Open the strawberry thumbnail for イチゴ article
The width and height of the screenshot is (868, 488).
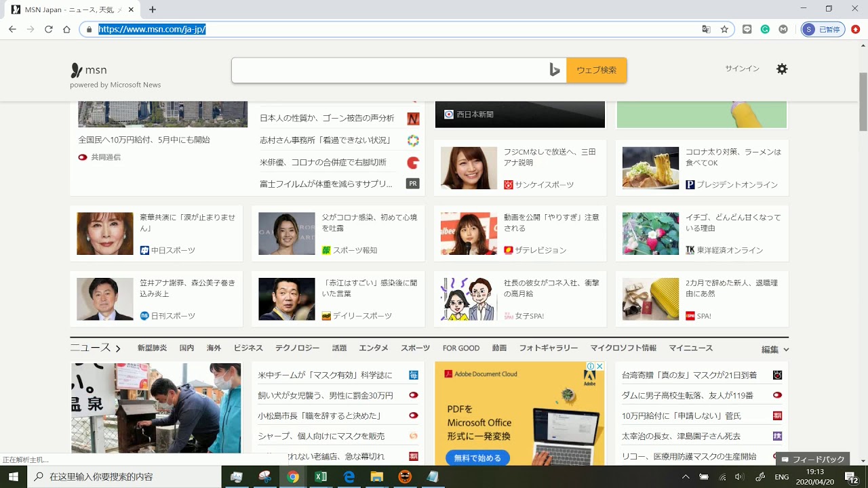(x=650, y=234)
